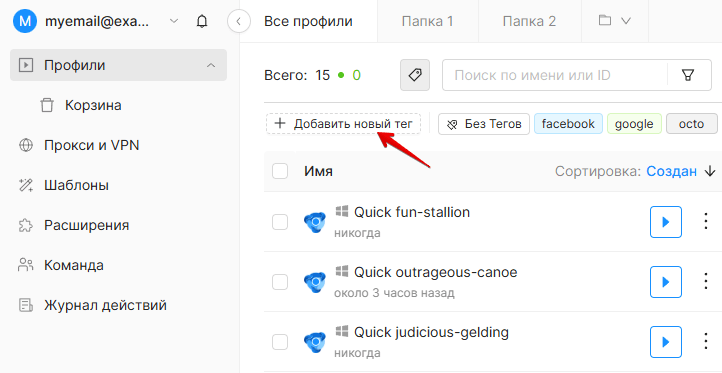Click the account avatar with letter M
The height and width of the screenshot is (373, 722).
click(25, 21)
